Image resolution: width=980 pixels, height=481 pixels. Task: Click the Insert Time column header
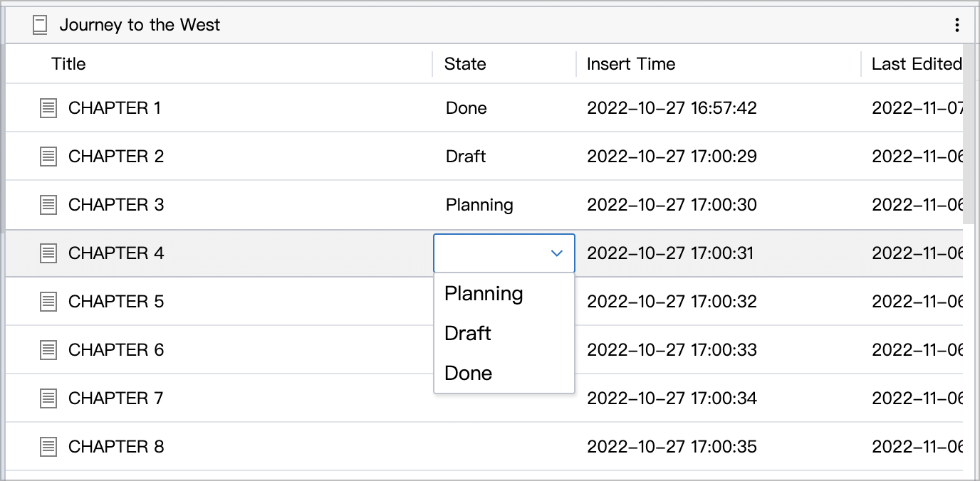[x=631, y=64]
